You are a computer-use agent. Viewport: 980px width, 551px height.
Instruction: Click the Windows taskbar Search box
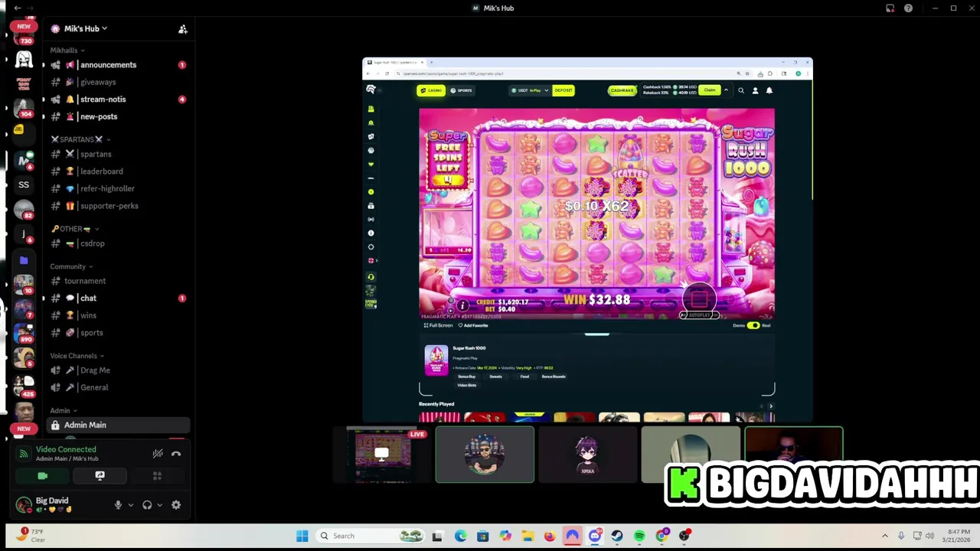(x=370, y=536)
